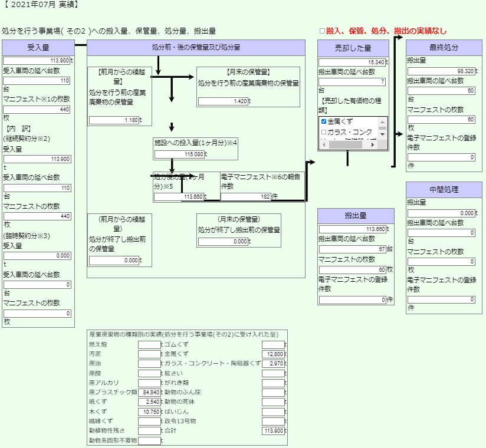The height and width of the screenshot is (448, 486).
Task: Click the 政令13号物 amount field
Action: tap(273, 421)
